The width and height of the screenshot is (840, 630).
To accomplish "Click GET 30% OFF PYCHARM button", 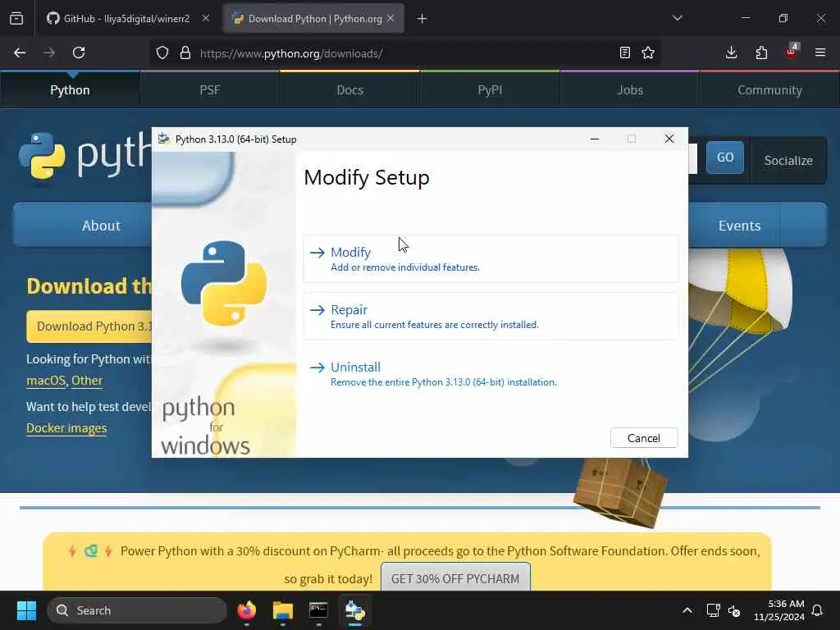I will point(455,578).
